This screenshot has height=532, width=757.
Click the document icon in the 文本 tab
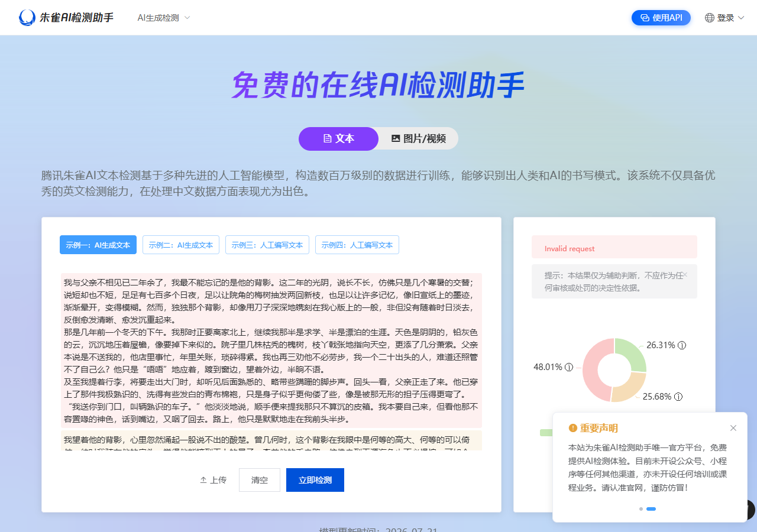pyautogui.click(x=327, y=139)
